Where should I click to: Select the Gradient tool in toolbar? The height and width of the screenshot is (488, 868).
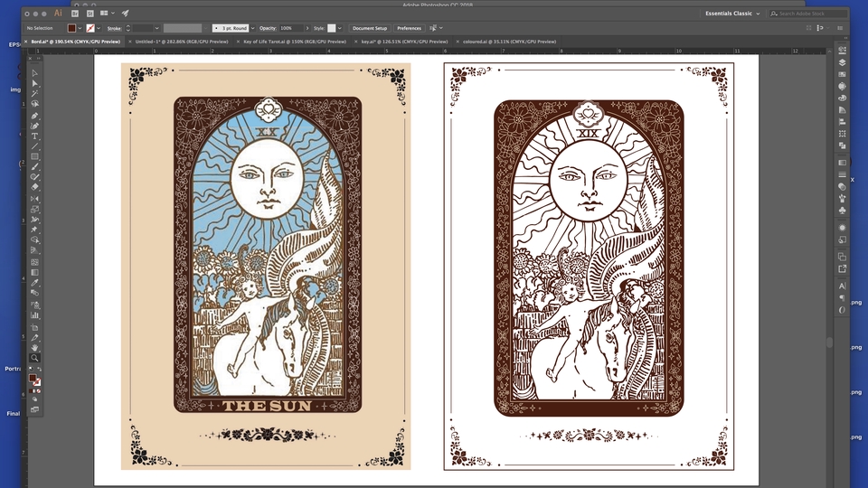point(34,272)
